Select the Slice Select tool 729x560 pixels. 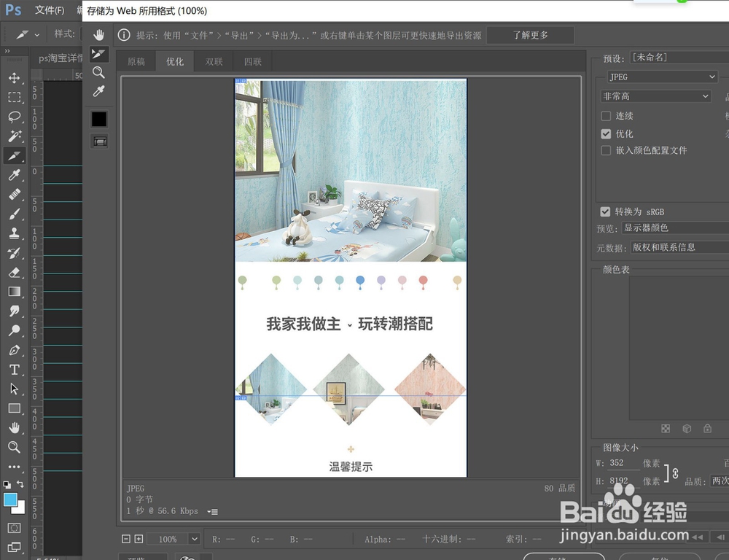(x=98, y=53)
